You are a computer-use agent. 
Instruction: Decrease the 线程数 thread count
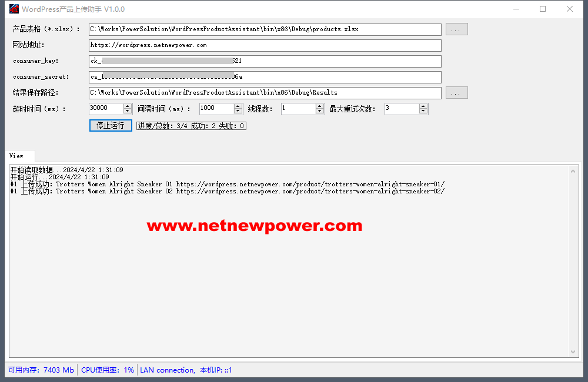coord(320,111)
